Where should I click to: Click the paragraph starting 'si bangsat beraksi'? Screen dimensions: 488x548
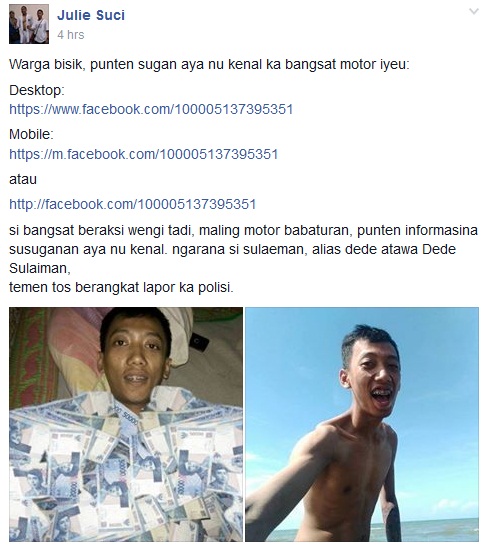[243, 249]
